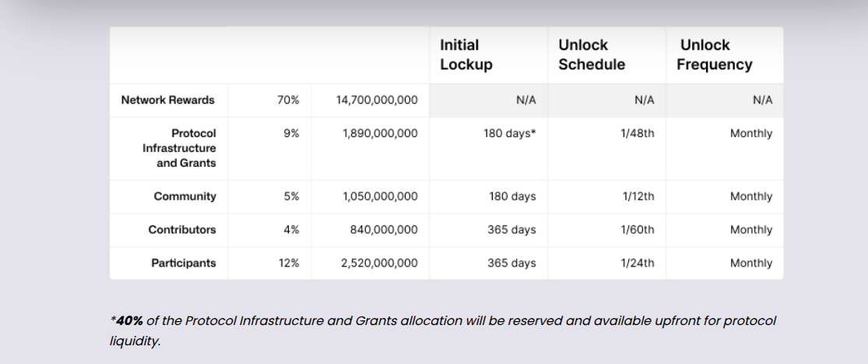The width and height of the screenshot is (868, 364).
Task: Click the Monthly cell in Community row
Action: [x=751, y=196]
